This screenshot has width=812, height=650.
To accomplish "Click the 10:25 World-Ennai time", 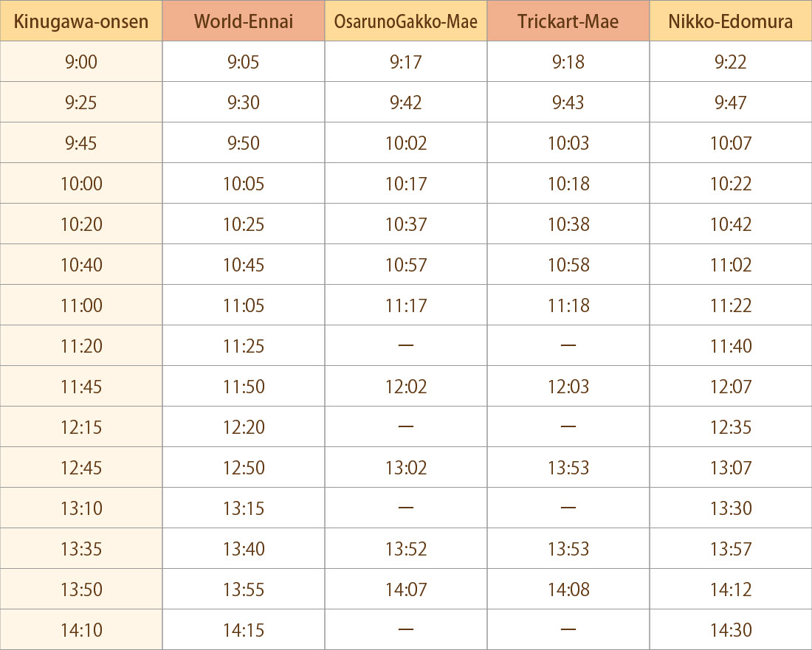I will tap(244, 224).
